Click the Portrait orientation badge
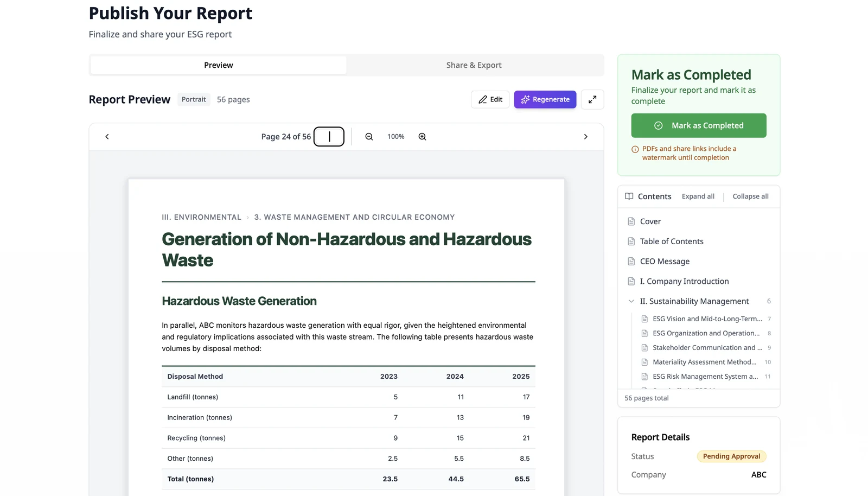The image size is (868, 496). pos(194,99)
